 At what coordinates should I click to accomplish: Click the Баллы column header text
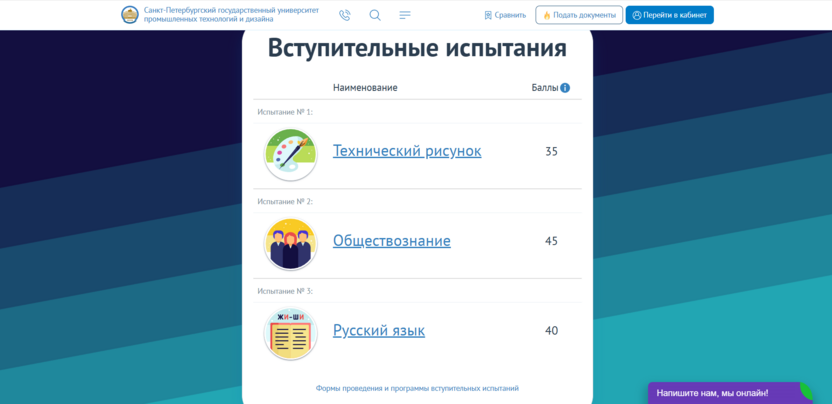coord(545,88)
